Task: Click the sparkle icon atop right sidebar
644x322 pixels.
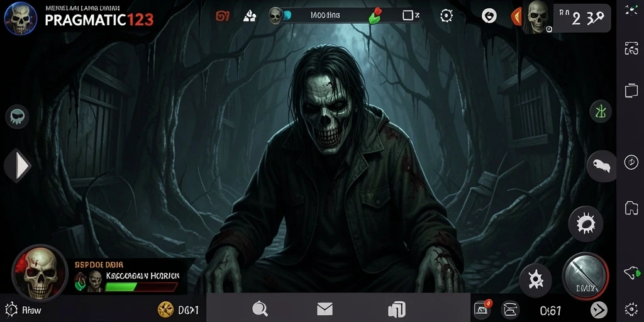Action: coord(631,10)
